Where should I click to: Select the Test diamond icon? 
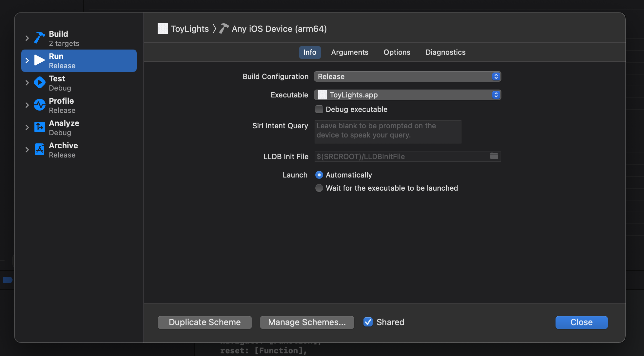[40, 83]
